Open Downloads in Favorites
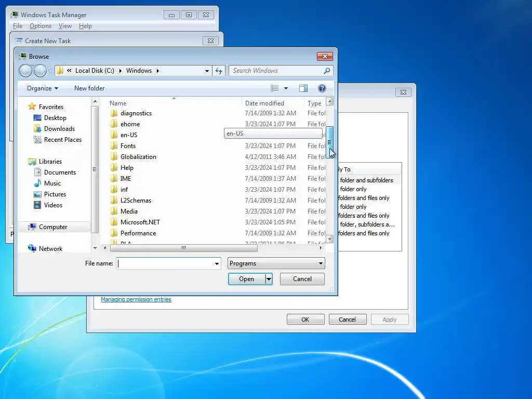The width and height of the screenshot is (532, 399). pos(59,129)
